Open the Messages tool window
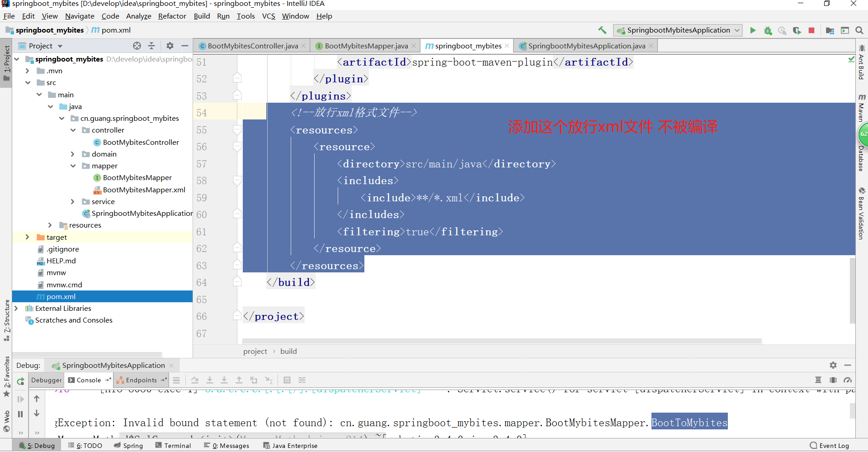This screenshot has height=452, width=868. pos(226,446)
